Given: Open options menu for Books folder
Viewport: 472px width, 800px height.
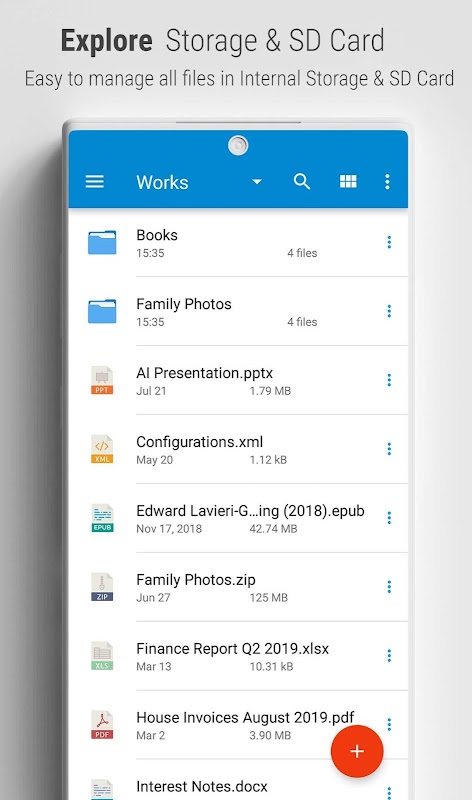Looking at the screenshot, I should 389,242.
